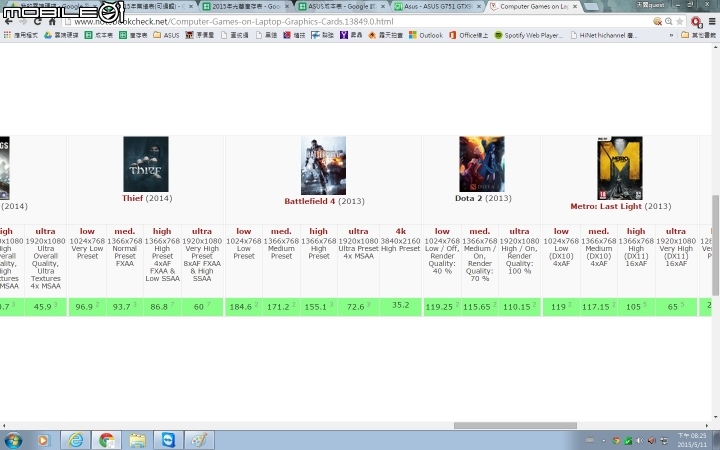Click the address bar URL field

(x=358, y=22)
